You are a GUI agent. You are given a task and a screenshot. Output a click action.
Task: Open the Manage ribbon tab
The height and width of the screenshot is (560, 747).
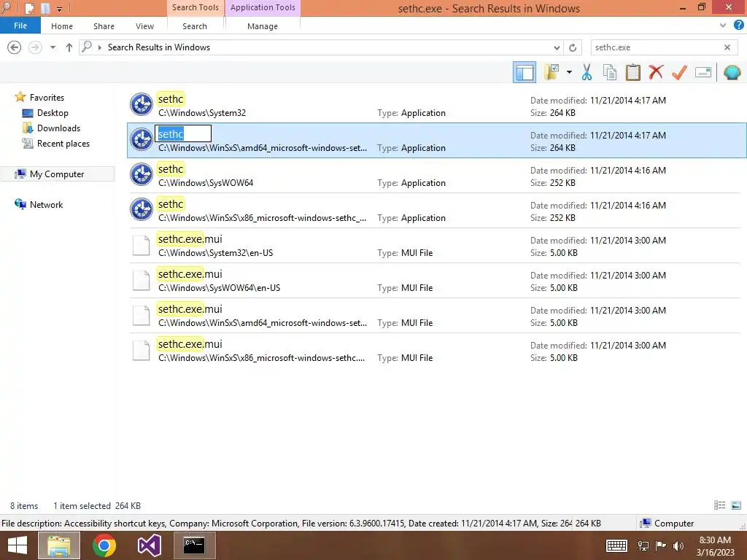pos(263,26)
